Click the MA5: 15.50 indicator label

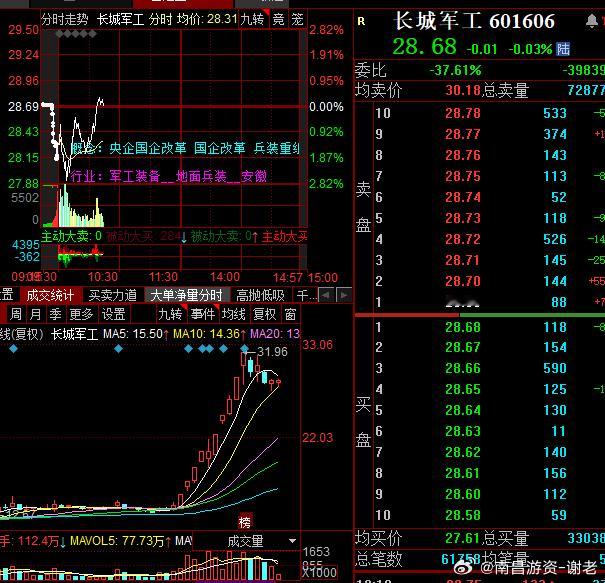coord(133,334)
